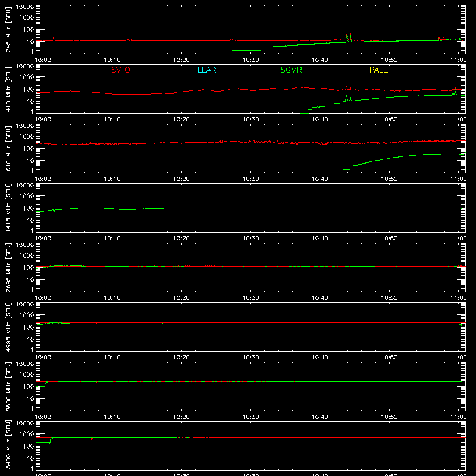Click 10:30 tick label under 8800 MHz plot
Viewport: 476px width, 476px height.
pos(250,417)
